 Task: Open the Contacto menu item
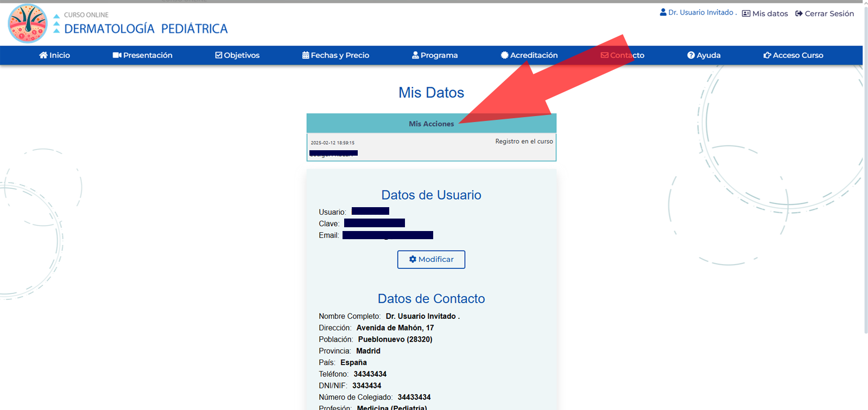click(x=623, y=55)
